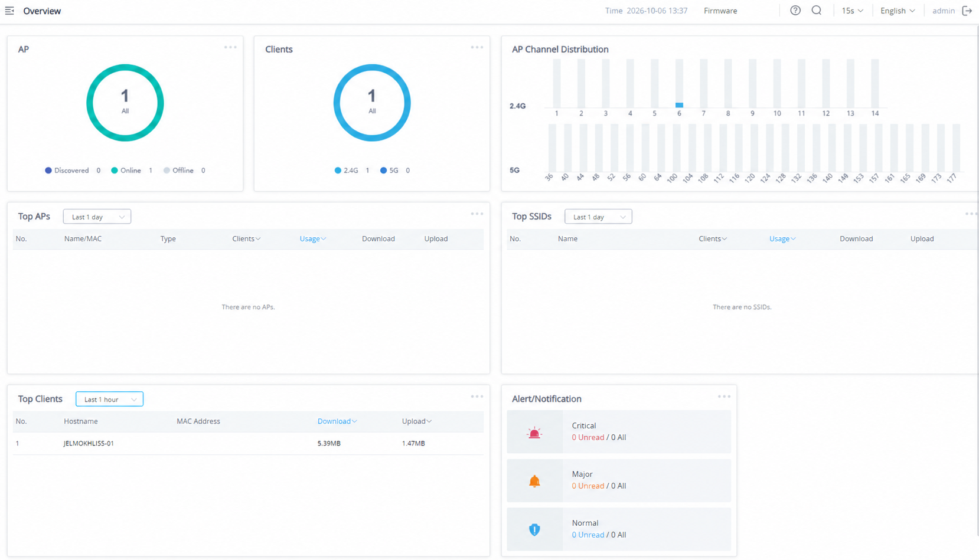
Task: Sort Top SSIDs by Usage
Action: (x=782, y=239)
